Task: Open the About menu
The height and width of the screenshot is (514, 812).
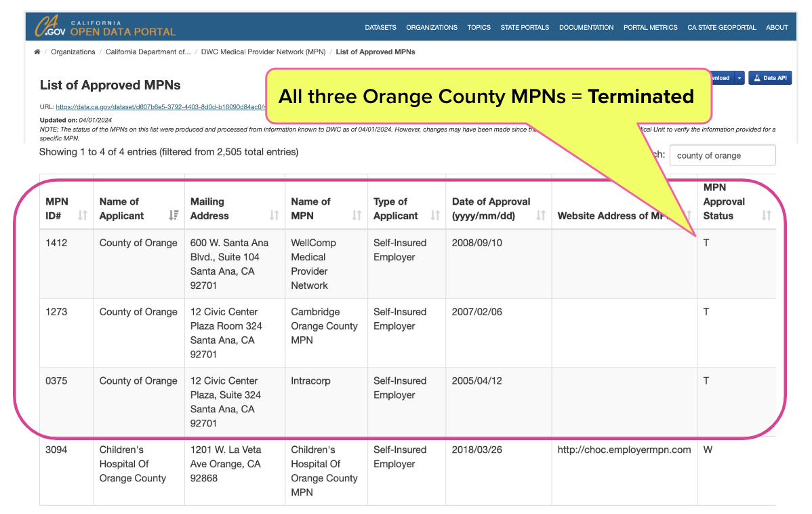Action: [x=777, y=27]
